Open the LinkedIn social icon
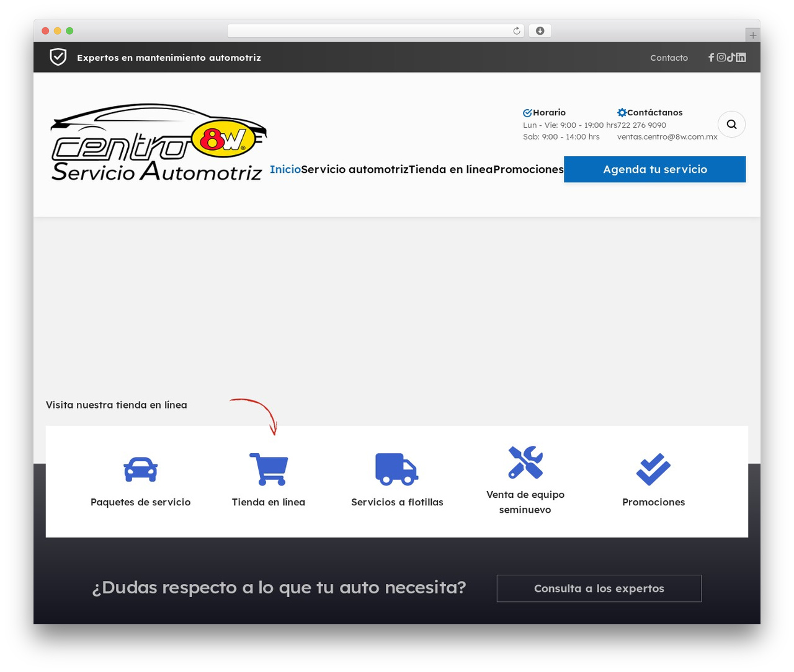 (x=741, y=58)
